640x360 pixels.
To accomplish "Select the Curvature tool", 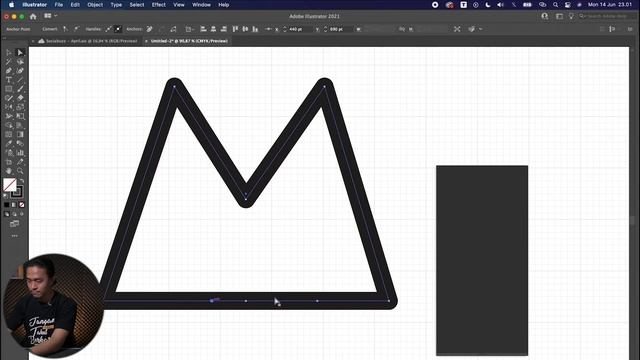I will (20, 71).
